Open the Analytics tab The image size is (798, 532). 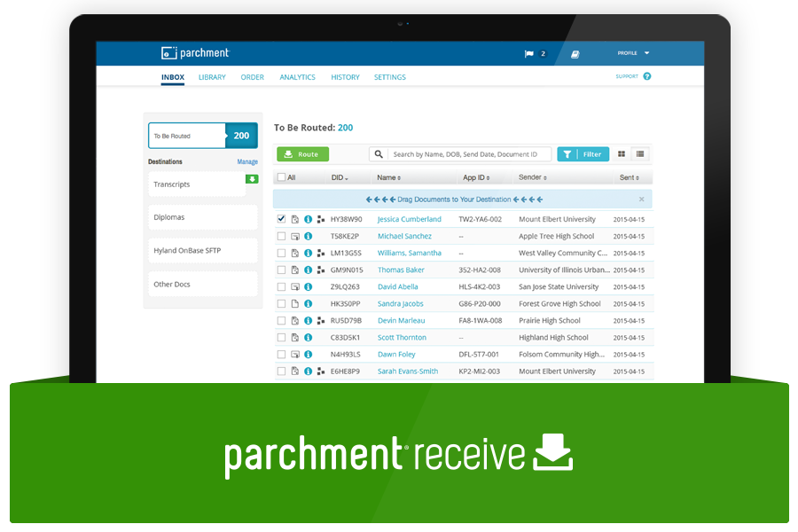[x=297, y=77]
